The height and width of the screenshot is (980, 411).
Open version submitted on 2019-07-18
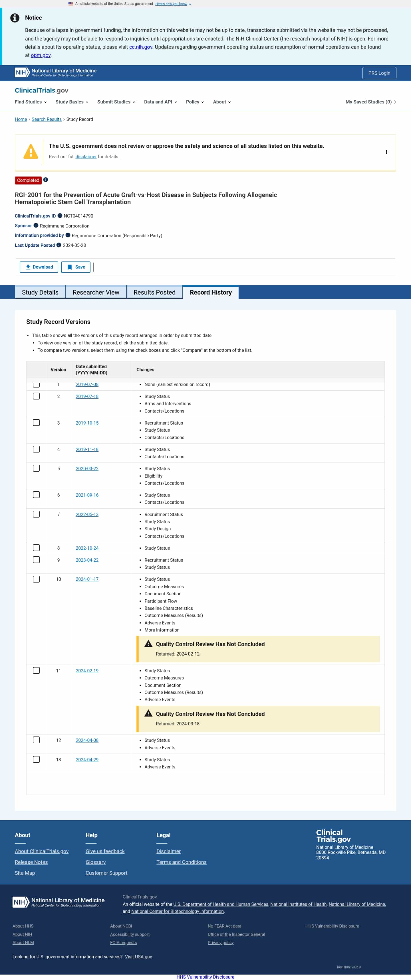click(87, 396)
